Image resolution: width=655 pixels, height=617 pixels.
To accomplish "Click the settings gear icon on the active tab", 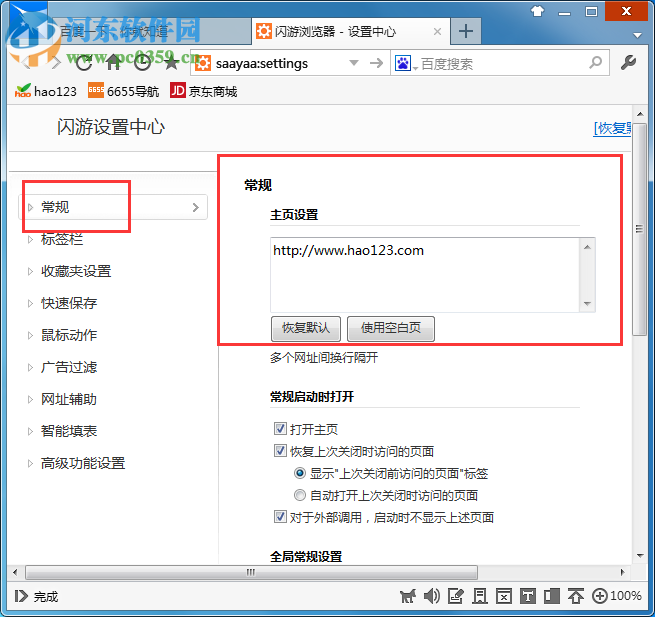I will [x=264, y=31].
